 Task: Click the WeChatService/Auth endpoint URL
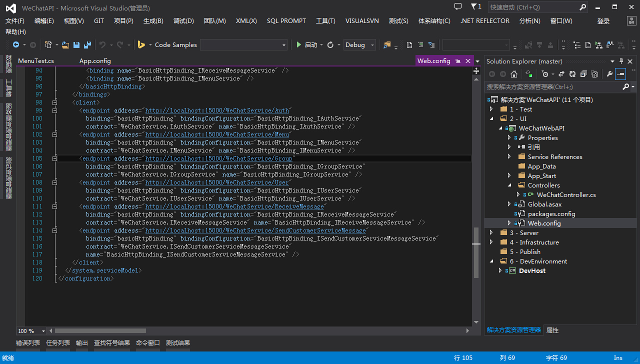(217, 110)
